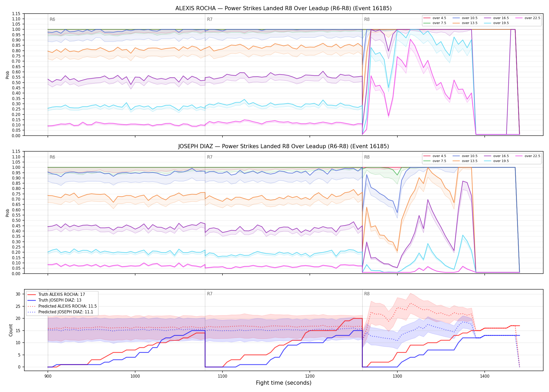This screenshot has width=549, height=392.
Task: Click the 'Prob' label of Alexis Rocha chart
Action: (x=8, y=75)
